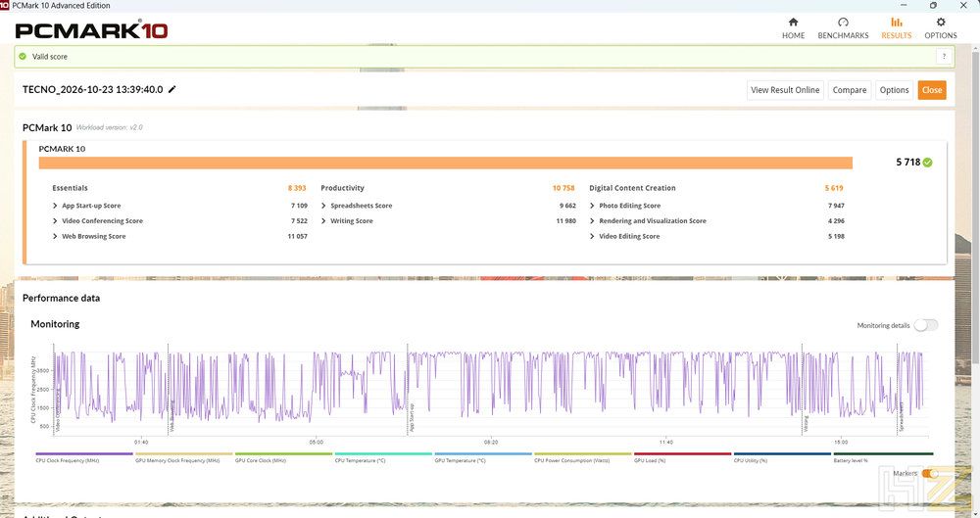Click the Essentials score 8 393
Screen dimensions: 980x518
[297, 188]
